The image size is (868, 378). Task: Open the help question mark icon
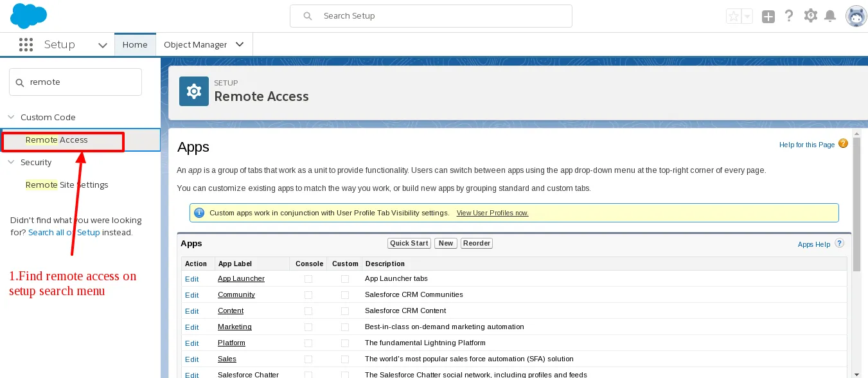click(790, 16)
